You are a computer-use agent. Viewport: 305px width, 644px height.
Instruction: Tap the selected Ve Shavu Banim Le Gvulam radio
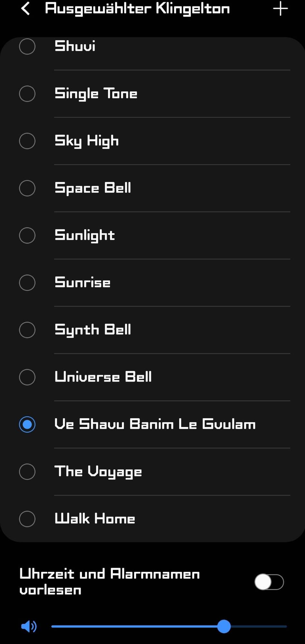tap(27, 424)
